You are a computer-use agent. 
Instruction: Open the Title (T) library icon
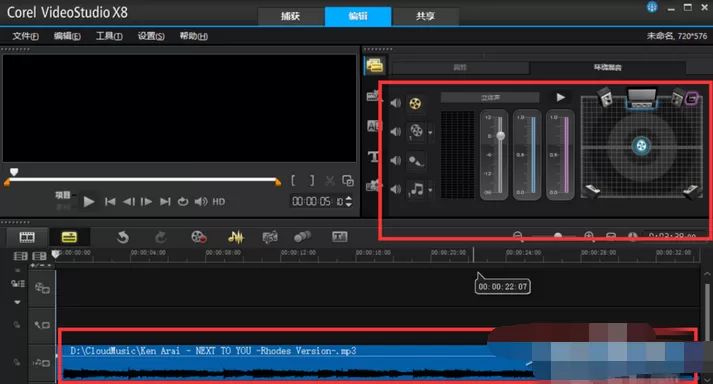[x=374, y=157]
